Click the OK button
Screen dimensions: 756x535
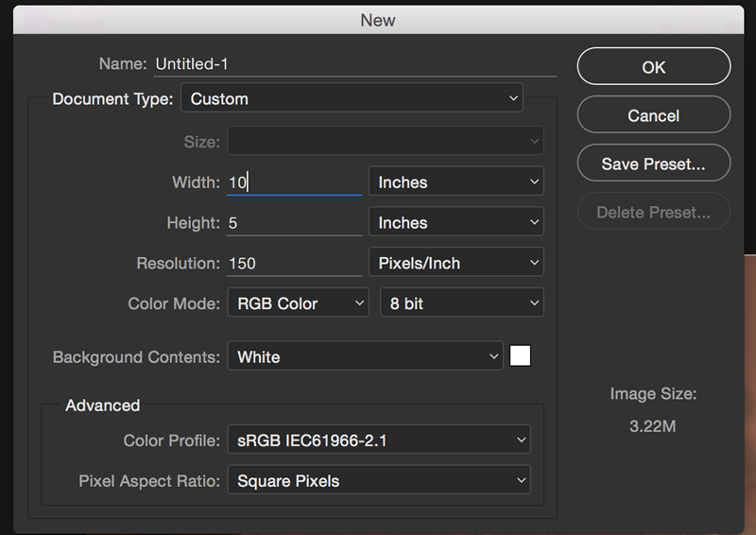653,66
